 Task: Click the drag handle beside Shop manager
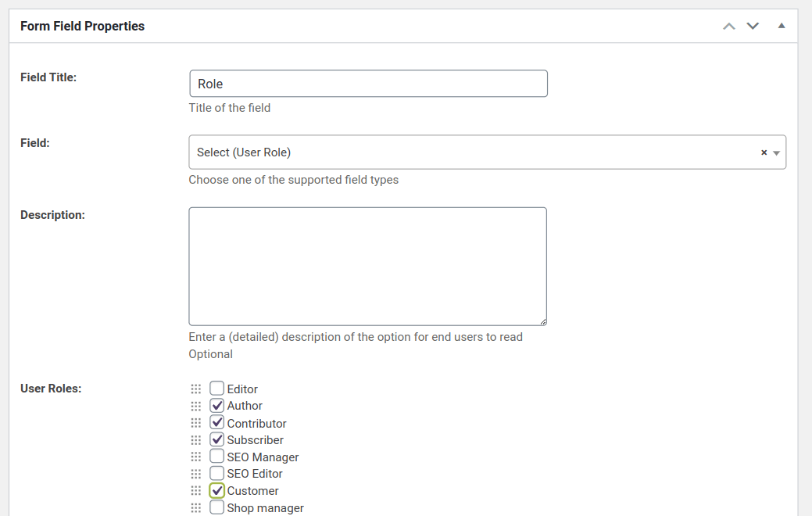pyautogui.click(x=195, y=507)
